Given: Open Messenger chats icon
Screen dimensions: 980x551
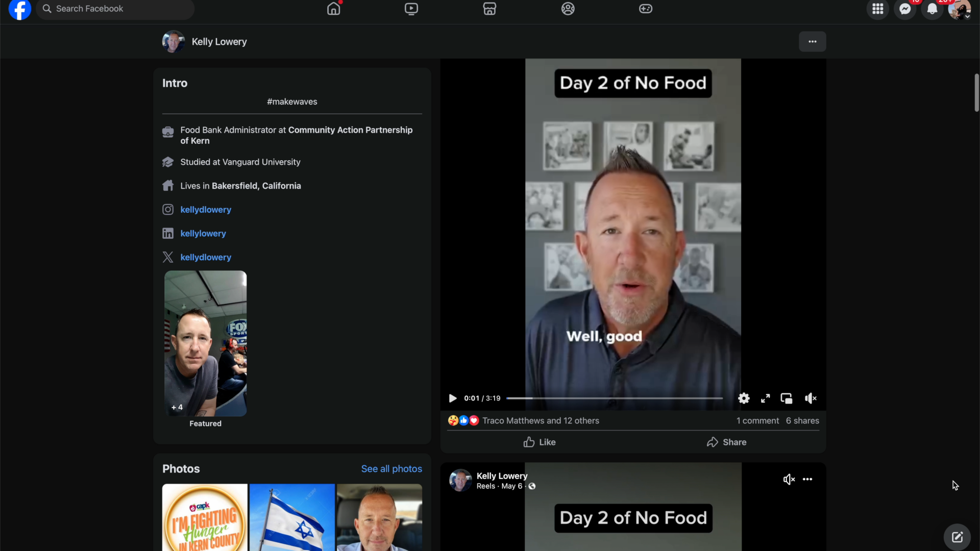Looking at the screenshot, I should [905, 9].
